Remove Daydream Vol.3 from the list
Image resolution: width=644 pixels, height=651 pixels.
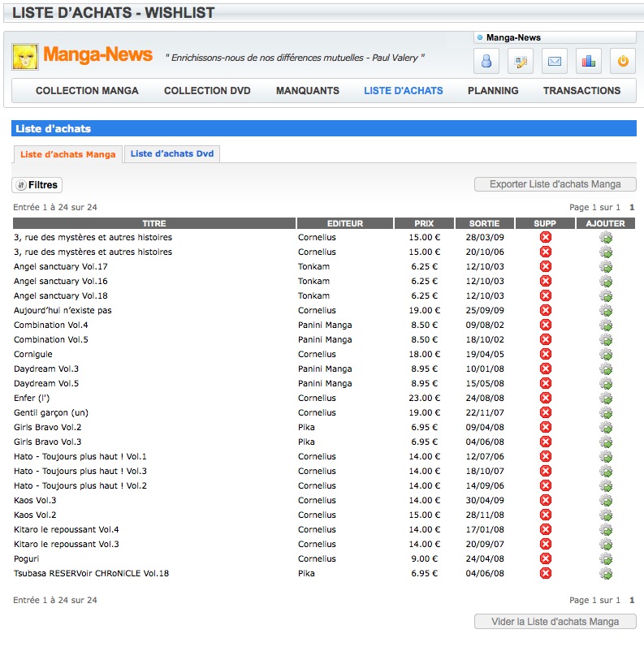(x=545, y=369)
